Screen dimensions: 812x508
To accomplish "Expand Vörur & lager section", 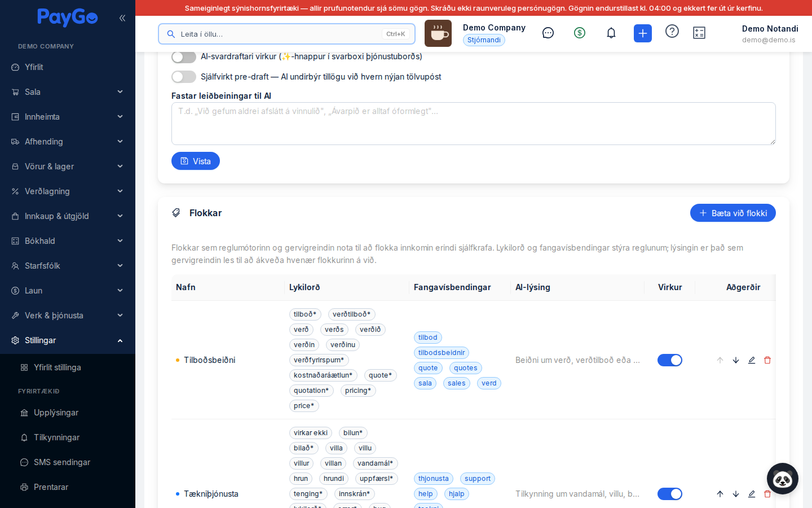I will click(68, 167).
